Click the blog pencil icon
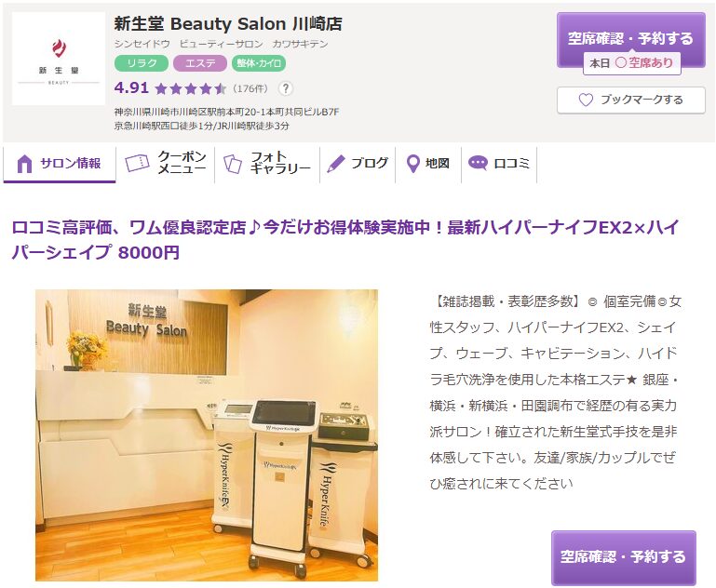Image resolution: width=716 pixels, height=588 pixels. (336, 164)
